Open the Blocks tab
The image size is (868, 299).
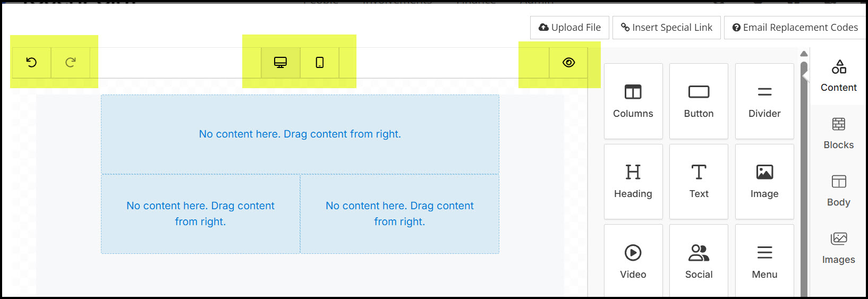pyautogui.click(x=838, y=133)
